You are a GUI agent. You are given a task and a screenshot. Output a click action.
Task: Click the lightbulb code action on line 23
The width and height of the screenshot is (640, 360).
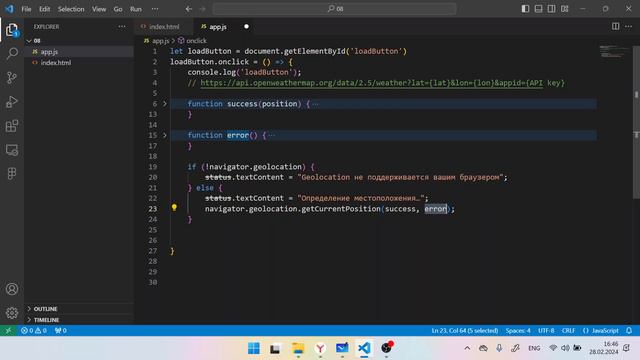pos(174,208)
